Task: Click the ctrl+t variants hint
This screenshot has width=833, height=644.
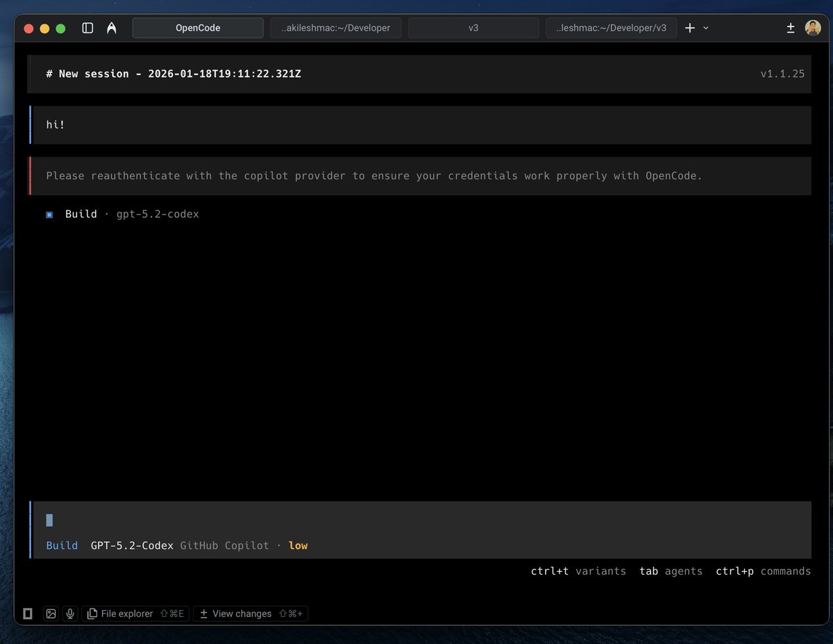Action: 578,571
